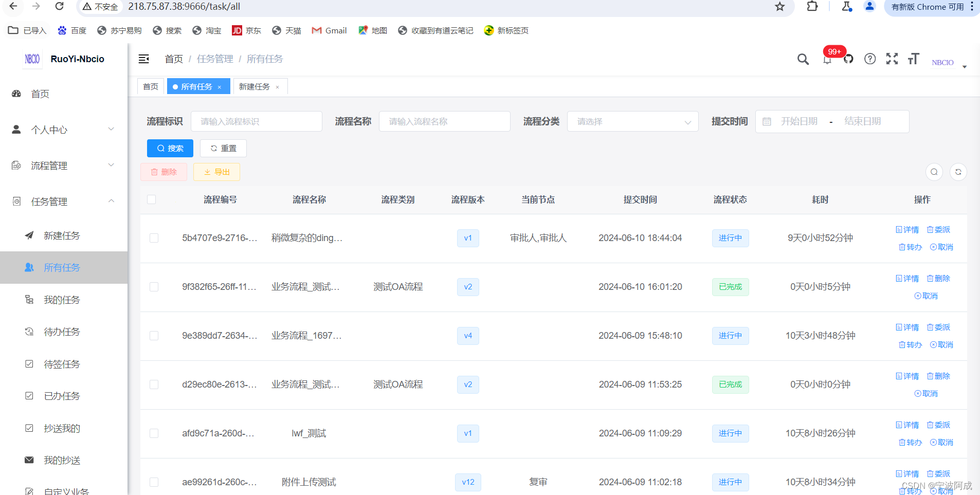
Task: Check the row 5b4707e9-2716 checkbox
Action: (x=154, y=238)
